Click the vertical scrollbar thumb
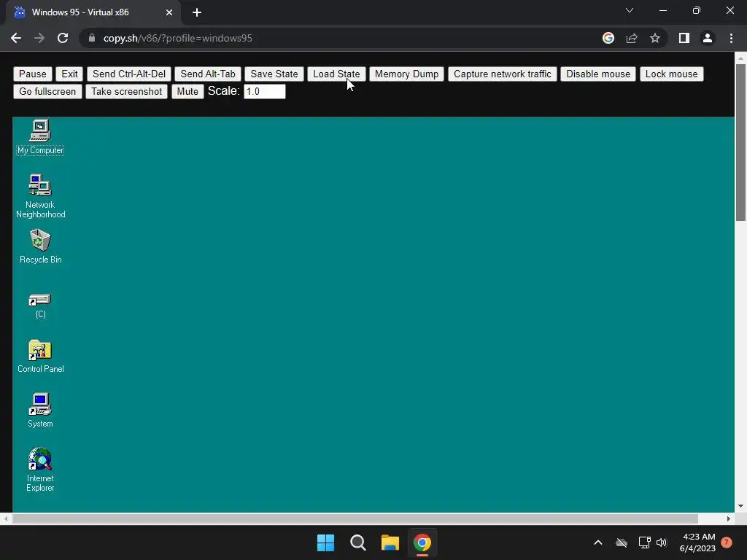Screen dimensions: 747x560 [x=740, y=142]
